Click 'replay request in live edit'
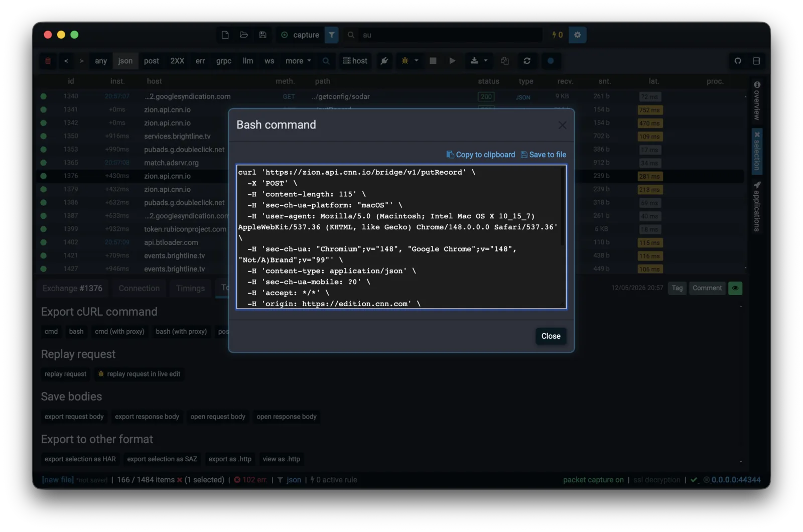The image size is (803, 532). coord(139,374)
